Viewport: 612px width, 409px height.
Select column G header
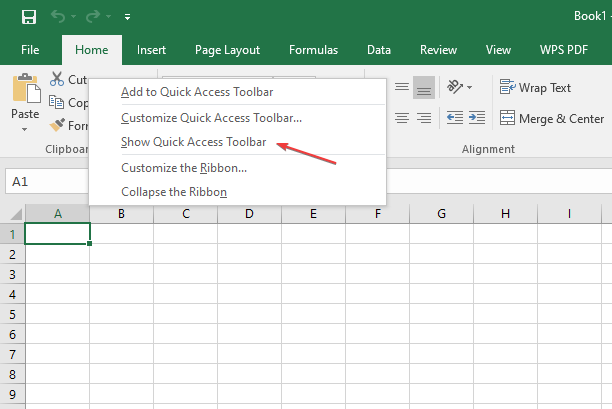tap(441, 214)
